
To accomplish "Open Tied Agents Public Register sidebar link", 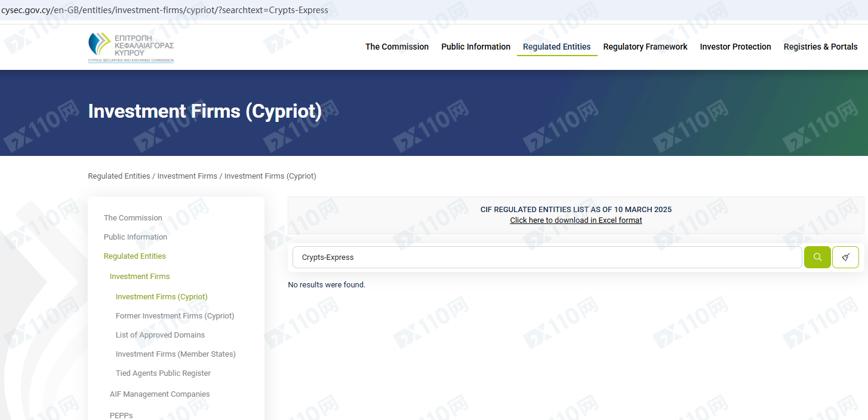I will point(163,373).
